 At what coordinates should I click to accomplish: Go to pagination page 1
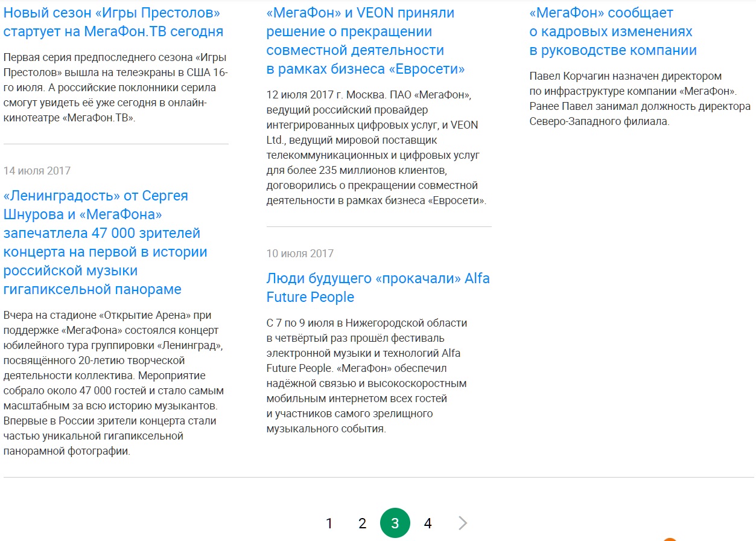tap(329, 523)
